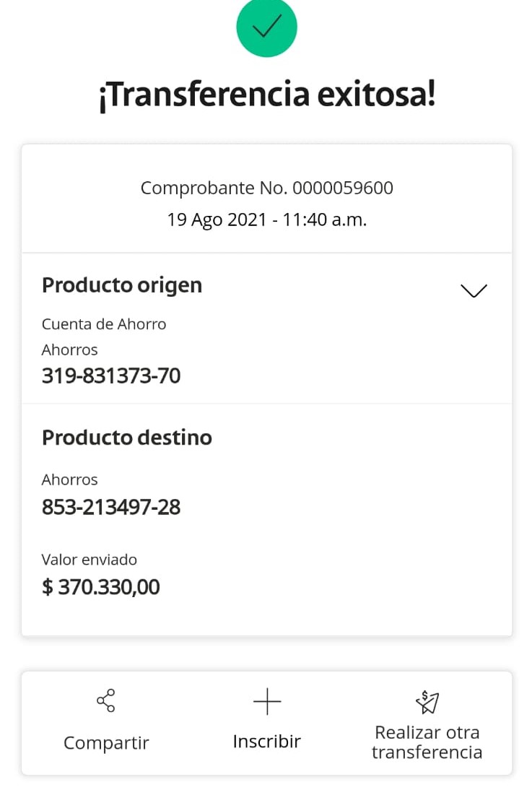Image resolution: width=532 pixels, height=808 pixels.
Task: Tap the Comprobante No. 0000059600 text
Action: [266, 188]
